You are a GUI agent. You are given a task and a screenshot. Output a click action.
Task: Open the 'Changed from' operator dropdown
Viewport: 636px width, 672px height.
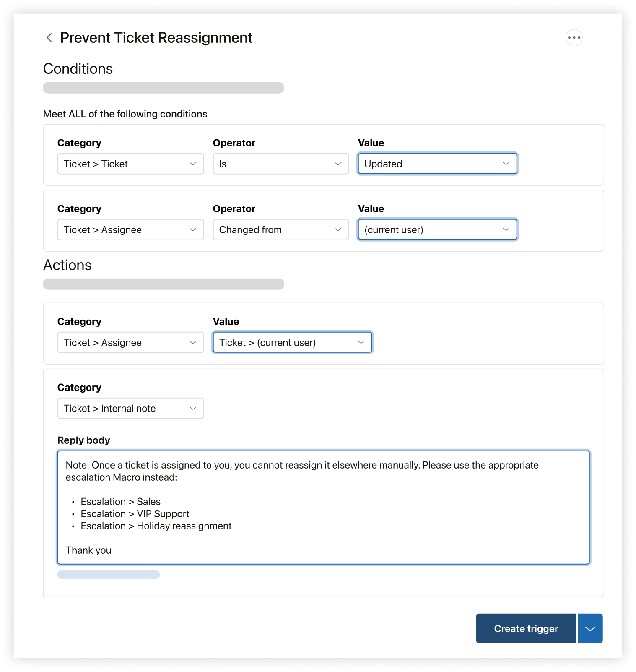280,230
